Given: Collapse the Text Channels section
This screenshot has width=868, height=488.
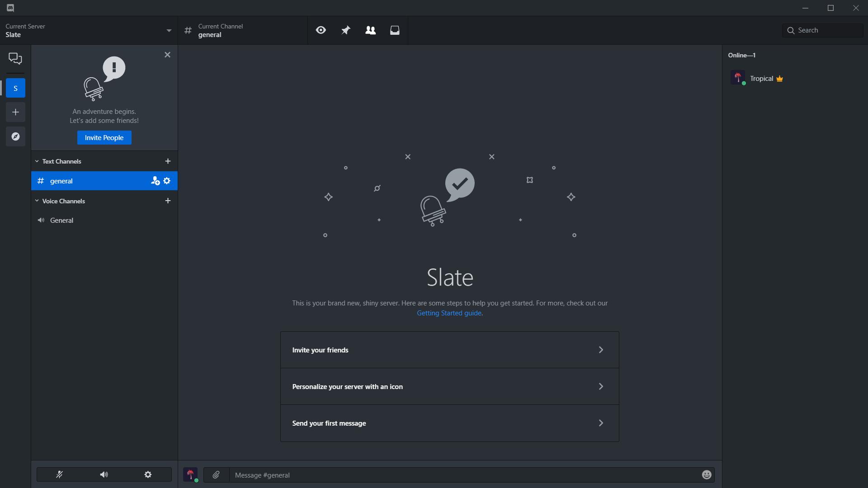Looking at the screenshot, I should point(36,161).
